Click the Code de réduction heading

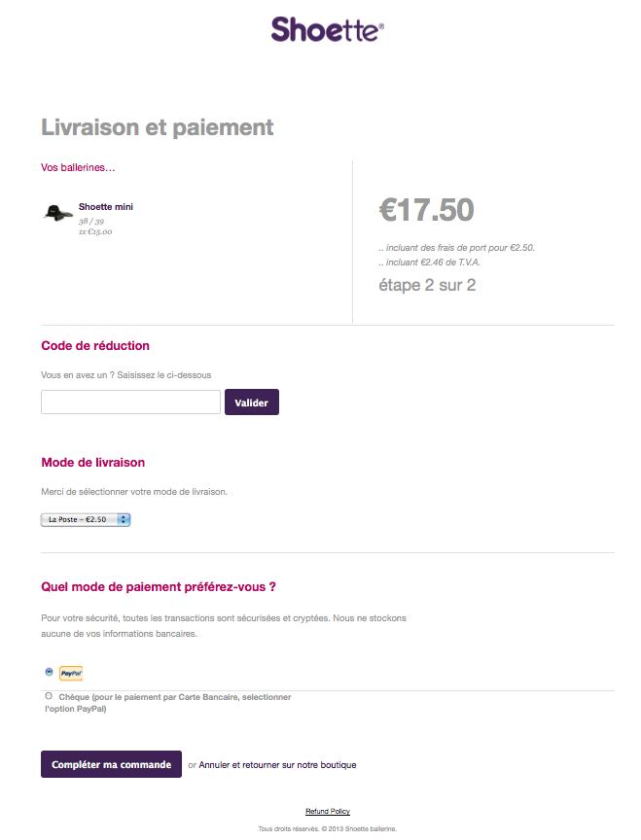click(x=95, y=346)
